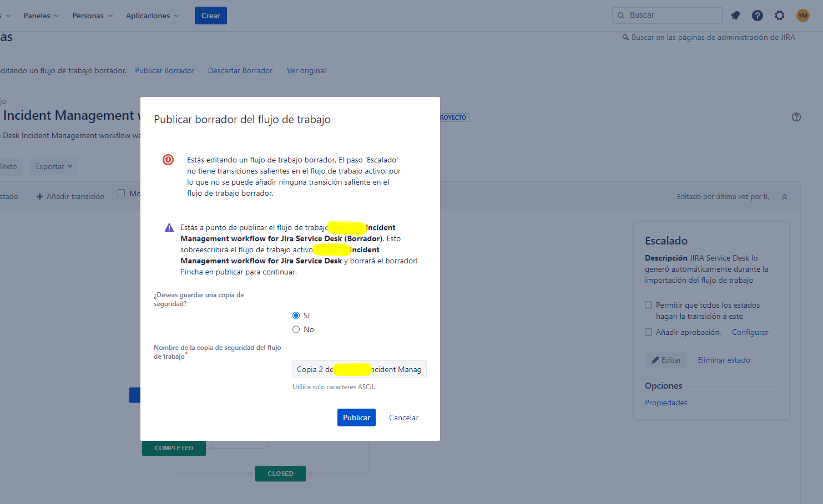Click the 'Utiliza solo caracteres ASCII' hint
This screenshot has height=504, width=823.
coord(334,387)
